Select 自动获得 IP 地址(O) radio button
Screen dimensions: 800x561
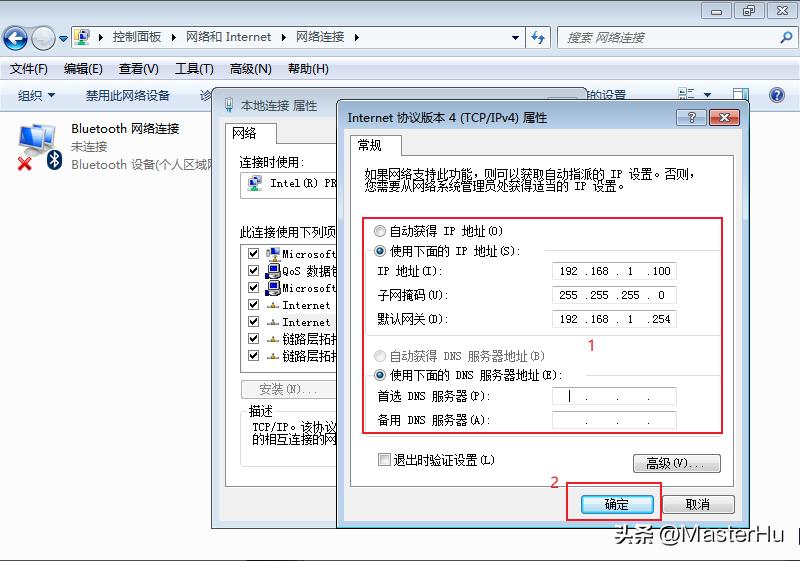(380, 231)
